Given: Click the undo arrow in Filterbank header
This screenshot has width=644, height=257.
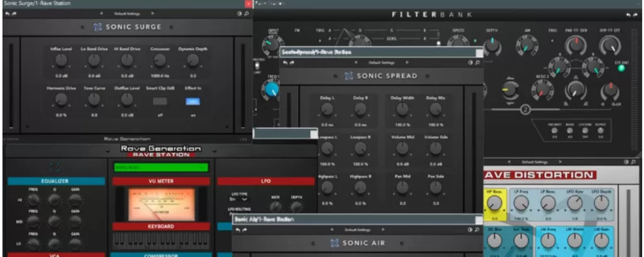Looking at the screenshot, I should (628, 15).
